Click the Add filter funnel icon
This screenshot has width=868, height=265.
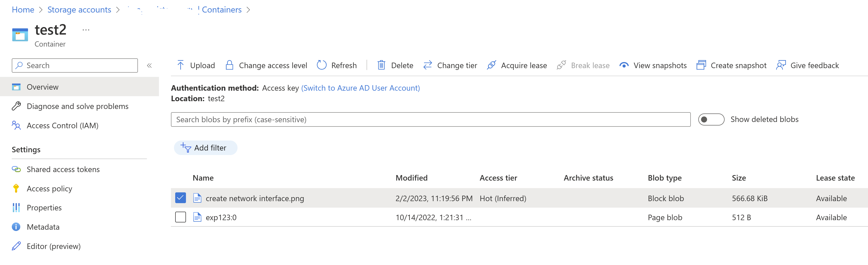coord(186,148)
